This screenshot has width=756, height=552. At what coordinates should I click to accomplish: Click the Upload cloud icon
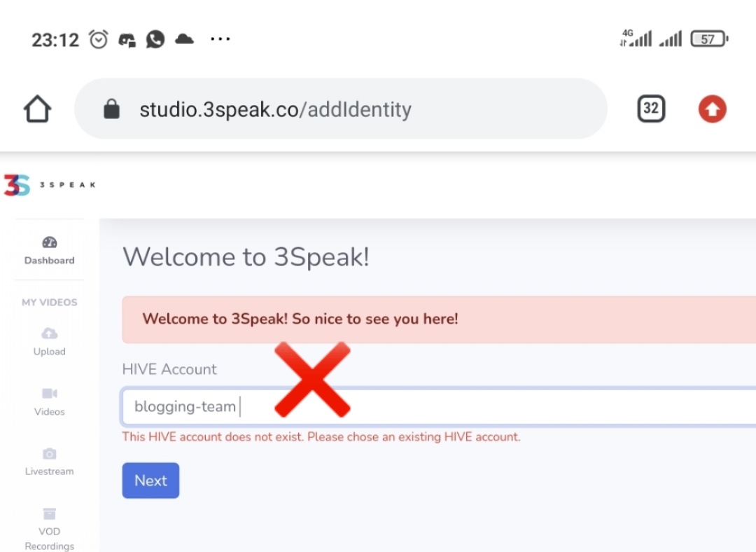tap(49, 333)
